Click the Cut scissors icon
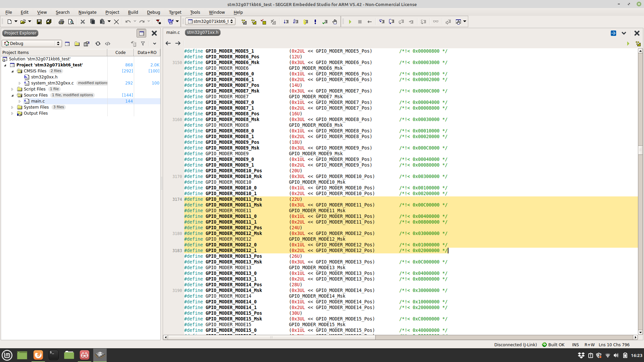Viewport: 644px width, 362px height. tap(83, 22)
